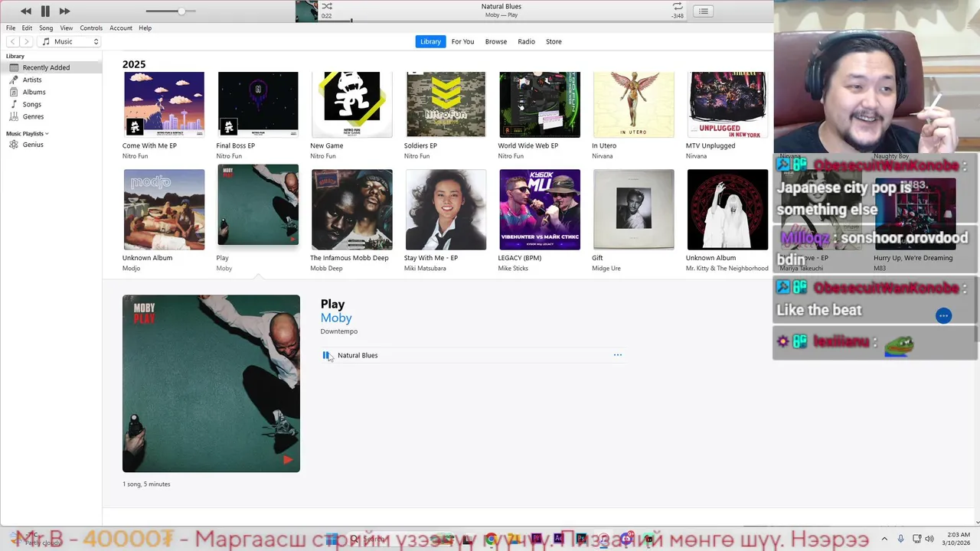Click the selected Play album cover in grid

(x=258, y=205)
